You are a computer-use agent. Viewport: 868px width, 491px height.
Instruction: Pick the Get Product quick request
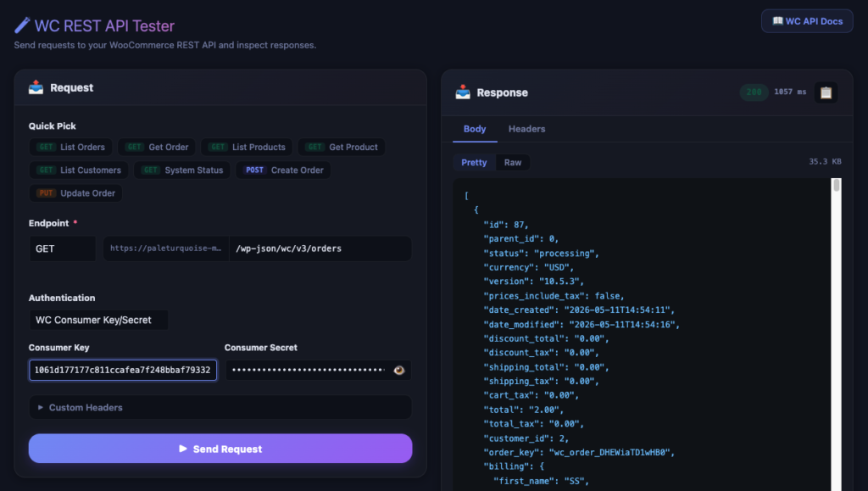pos(342,148)
